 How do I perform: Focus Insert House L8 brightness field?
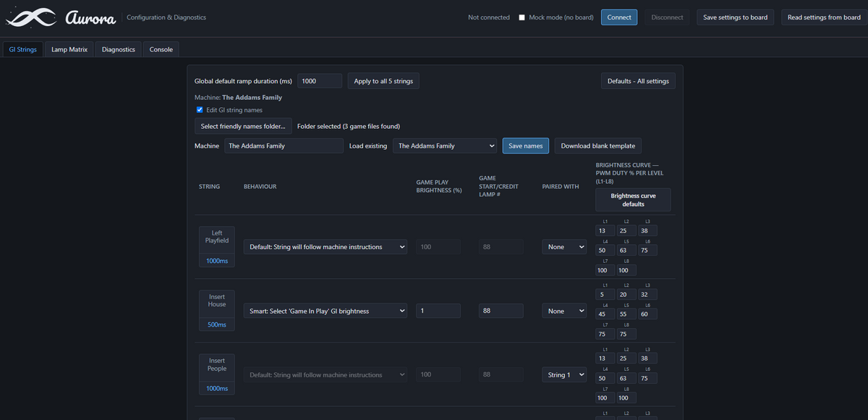pos(626,334)
